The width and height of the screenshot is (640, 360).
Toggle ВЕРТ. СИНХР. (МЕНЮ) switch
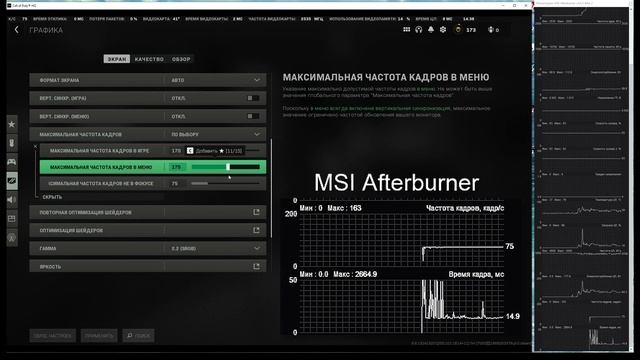coord(253,116)
